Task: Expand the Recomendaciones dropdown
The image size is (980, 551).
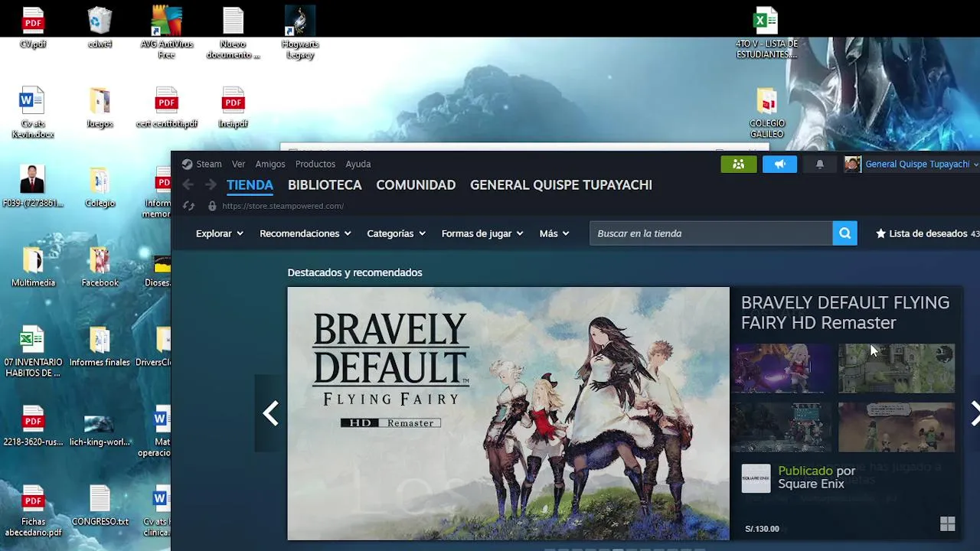Action: [x=305, y=233]
